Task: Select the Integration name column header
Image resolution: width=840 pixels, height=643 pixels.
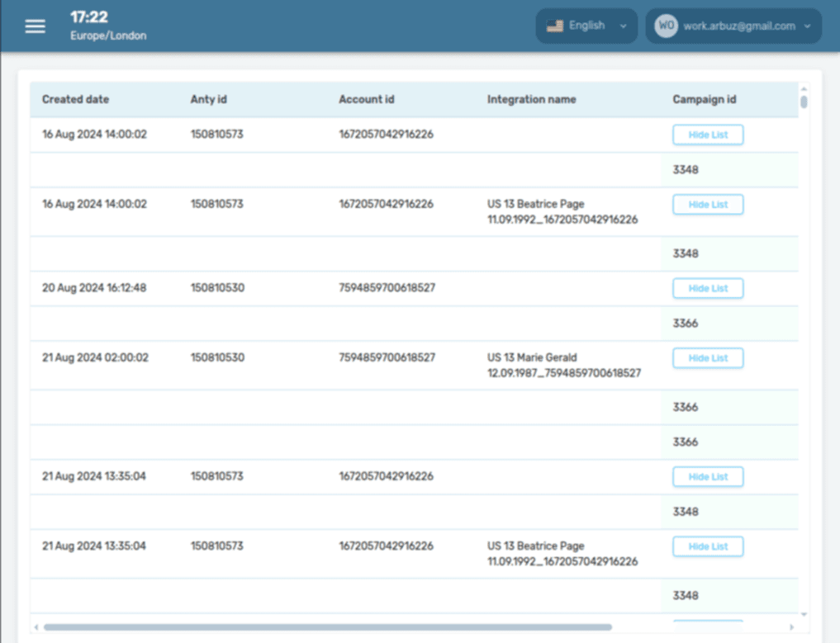Action: (x=531, y=99)
